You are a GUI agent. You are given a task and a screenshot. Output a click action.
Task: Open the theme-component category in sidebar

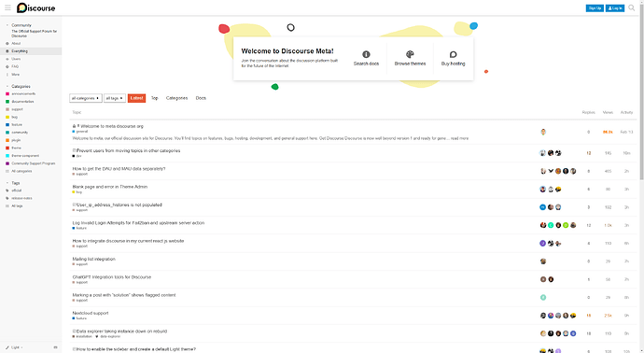point(25,156)
